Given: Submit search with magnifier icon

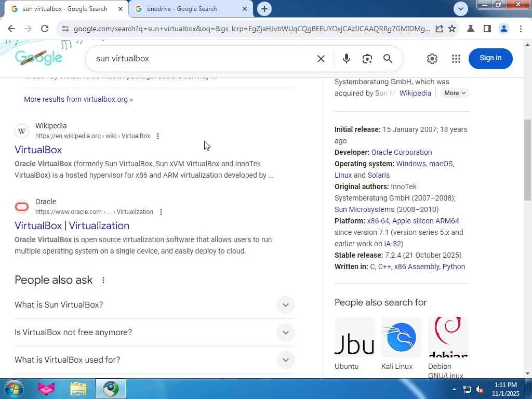Looking at the screenshot, I should click(x=388, y=59).
